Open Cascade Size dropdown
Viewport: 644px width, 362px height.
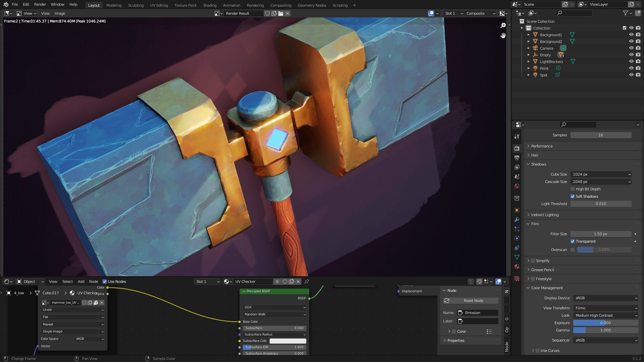(x=601, y=182)
